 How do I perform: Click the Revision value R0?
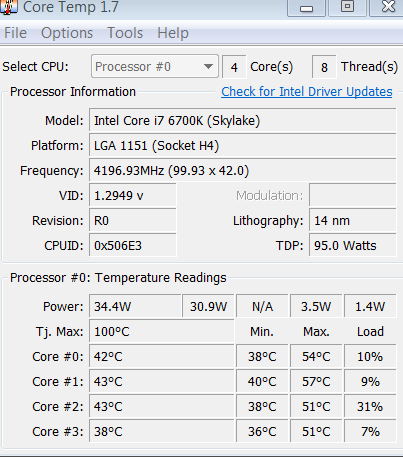coord(133,220)
